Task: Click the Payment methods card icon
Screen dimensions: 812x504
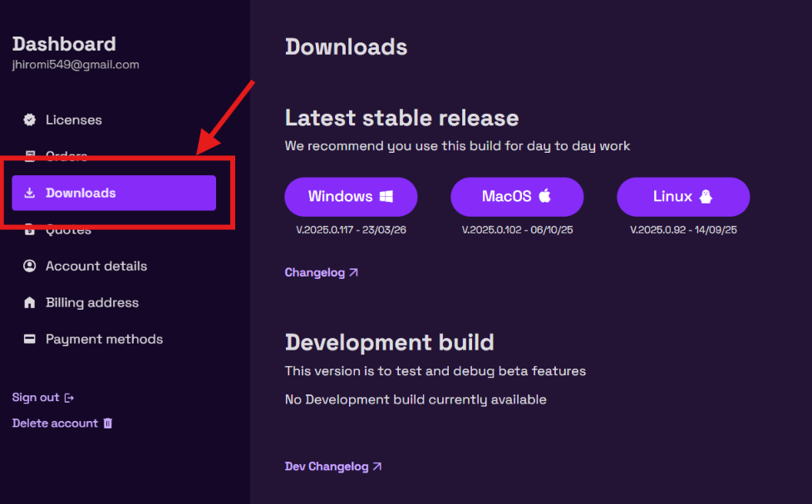Action: (30, 339)
